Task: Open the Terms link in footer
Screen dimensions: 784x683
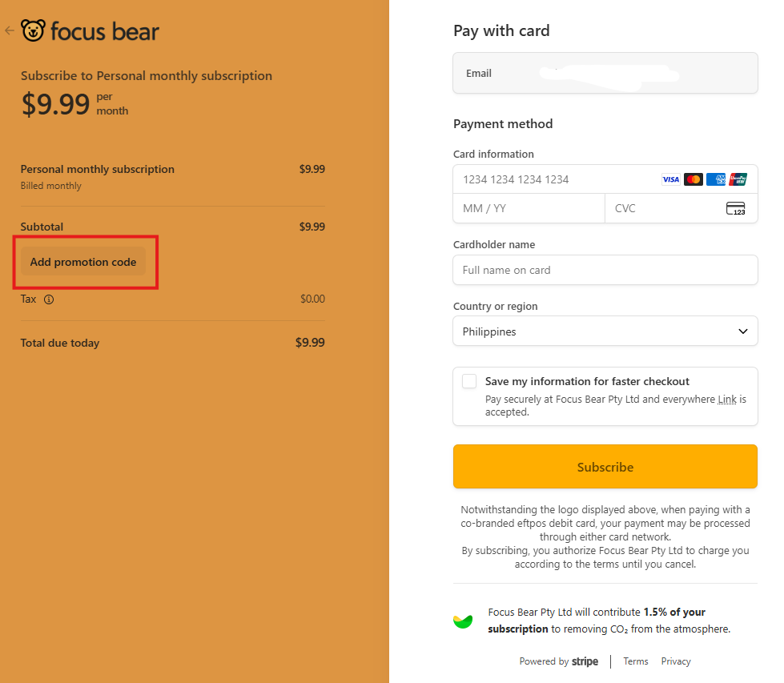Action: tap(636, 661)
